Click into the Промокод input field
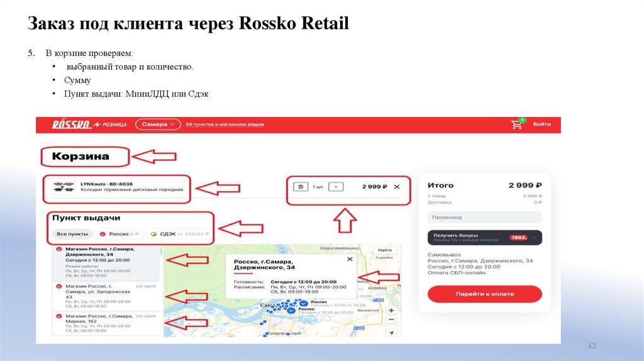The height and width of the screenshot is (361, 644). 485,217
